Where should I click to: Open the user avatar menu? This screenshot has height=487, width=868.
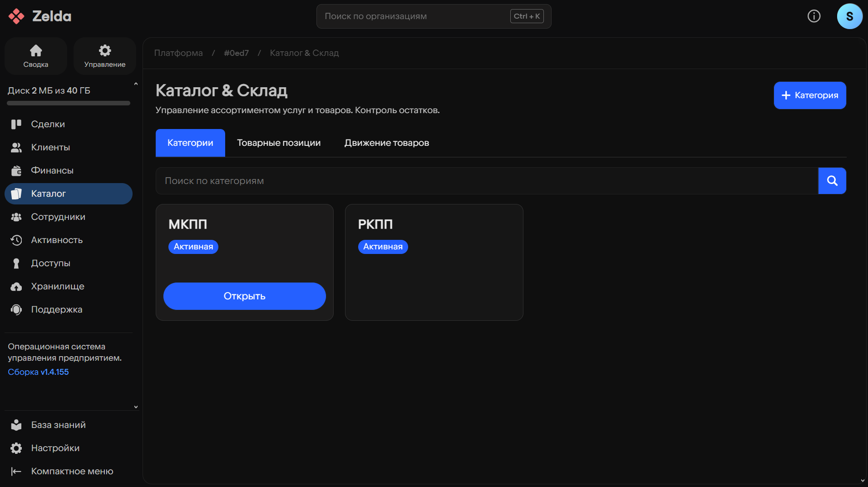[x=849, y=16]
